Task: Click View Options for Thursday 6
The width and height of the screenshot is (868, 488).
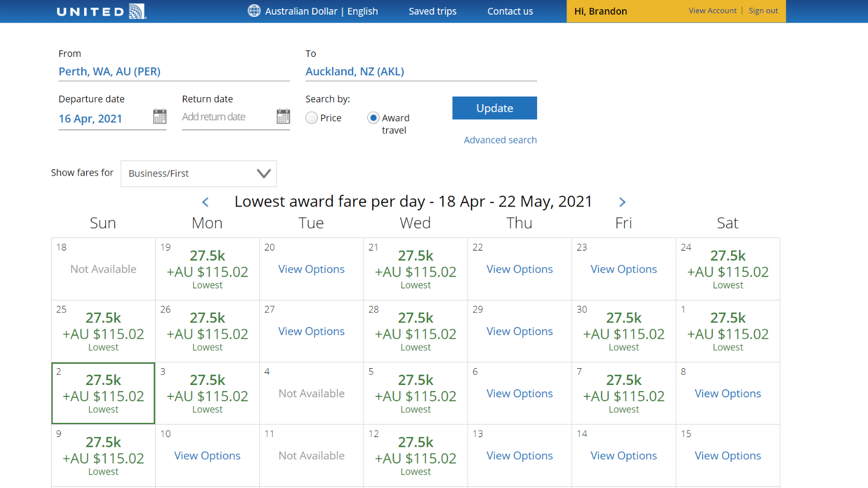Action: pos(520,394)
